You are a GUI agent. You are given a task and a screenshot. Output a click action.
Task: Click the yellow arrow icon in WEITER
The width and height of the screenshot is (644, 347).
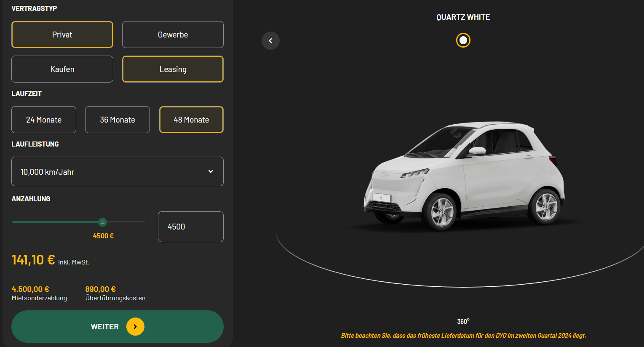point(135,326)
